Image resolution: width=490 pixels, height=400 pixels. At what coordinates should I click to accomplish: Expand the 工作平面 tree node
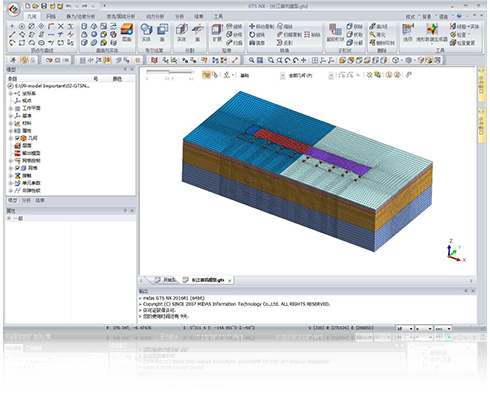point(11,108)
